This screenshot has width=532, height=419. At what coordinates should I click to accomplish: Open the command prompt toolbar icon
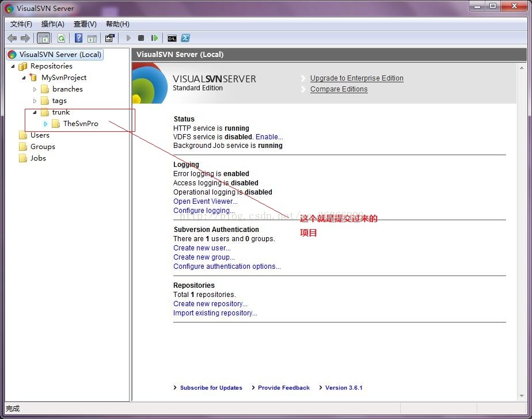click(x=172, y=39)
